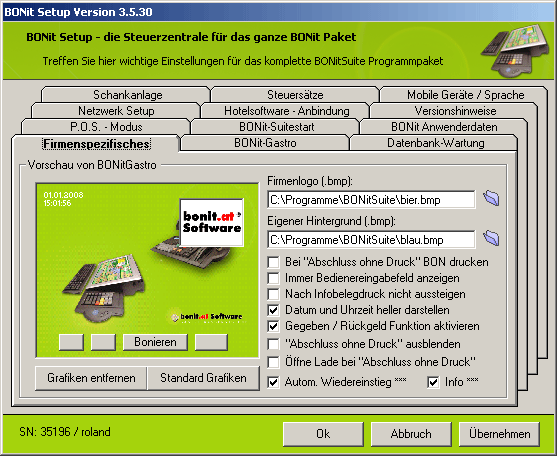Toggle "Datum und Uhrzeit heller darstellen" checkbox

coord(273,310)
